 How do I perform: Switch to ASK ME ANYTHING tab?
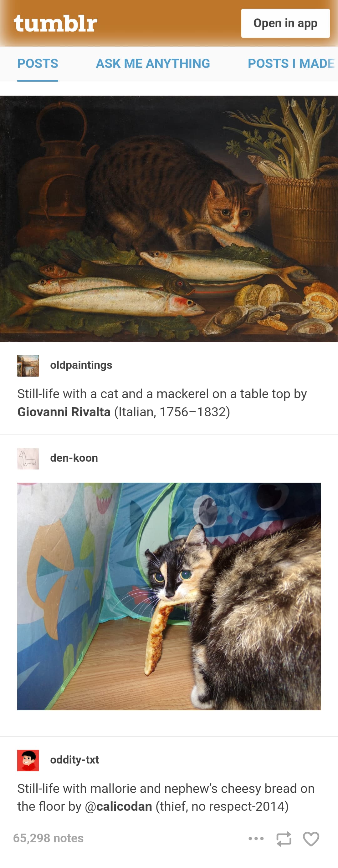tap(153, 64)
